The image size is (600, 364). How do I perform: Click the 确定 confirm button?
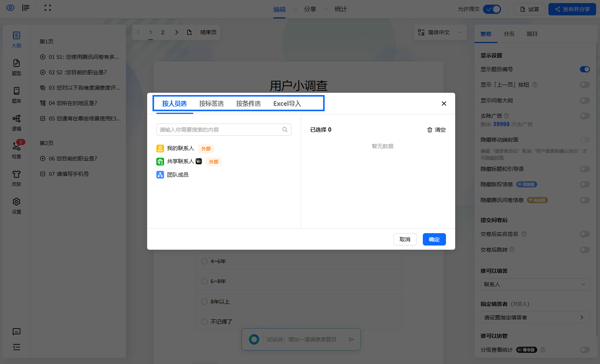(x=434, y=239)
